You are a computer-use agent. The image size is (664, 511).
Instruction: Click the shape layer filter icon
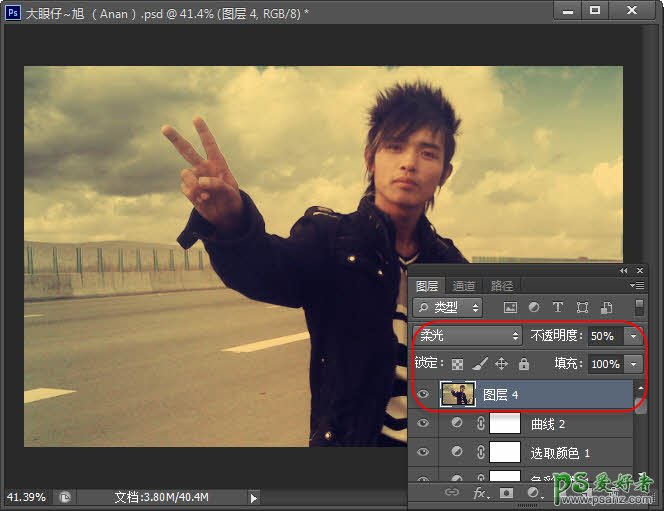coord(582,308)
